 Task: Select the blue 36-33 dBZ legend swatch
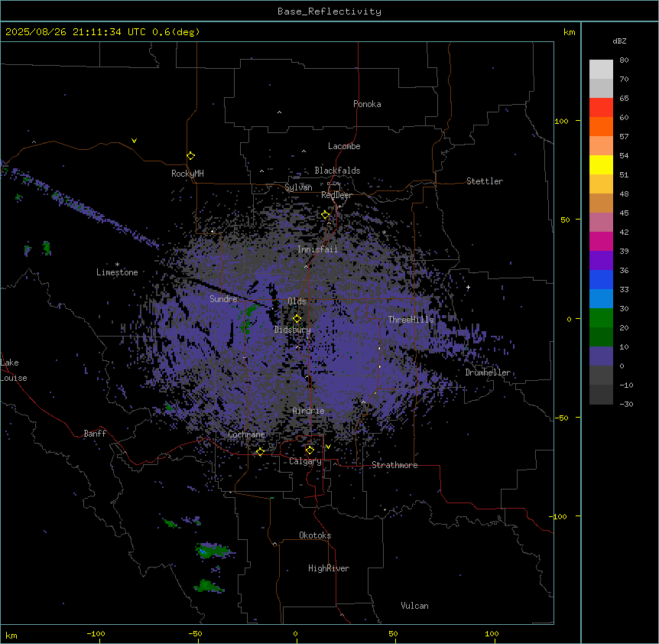tap(601, 279)
